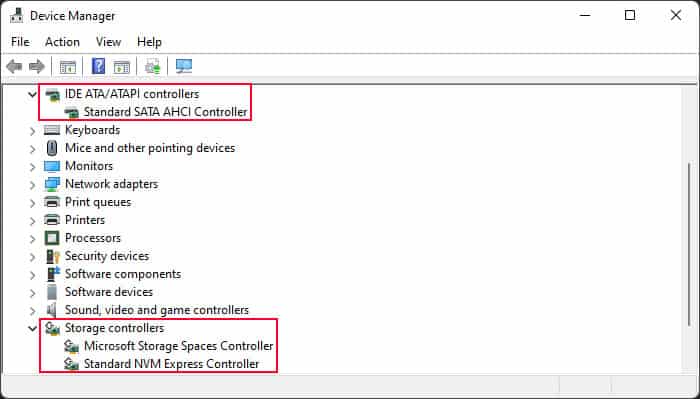This screenshot has height=399, width=700.
Task: Select Standard NVM Express Controller entry
Action: click(171, 364)
